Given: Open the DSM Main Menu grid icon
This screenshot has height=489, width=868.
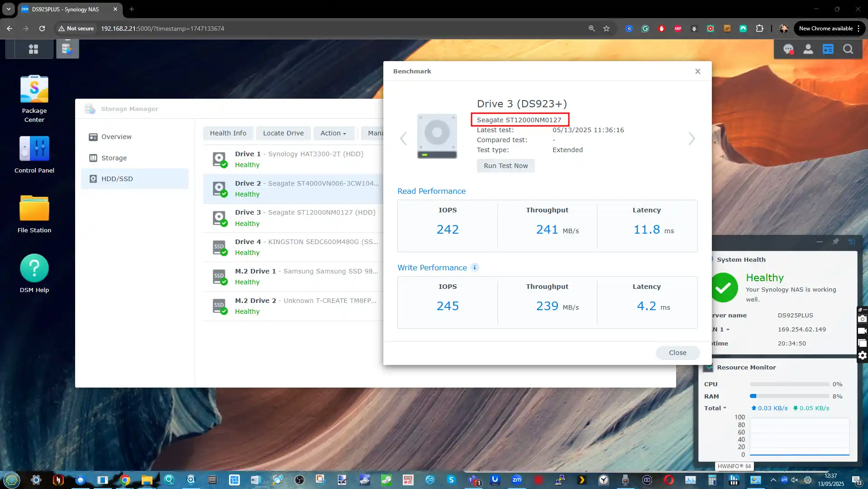Looking at the screenshot, I should 33,49.
